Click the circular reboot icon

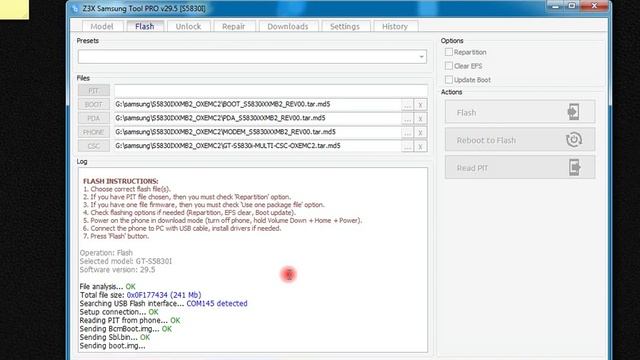[574, 140]
